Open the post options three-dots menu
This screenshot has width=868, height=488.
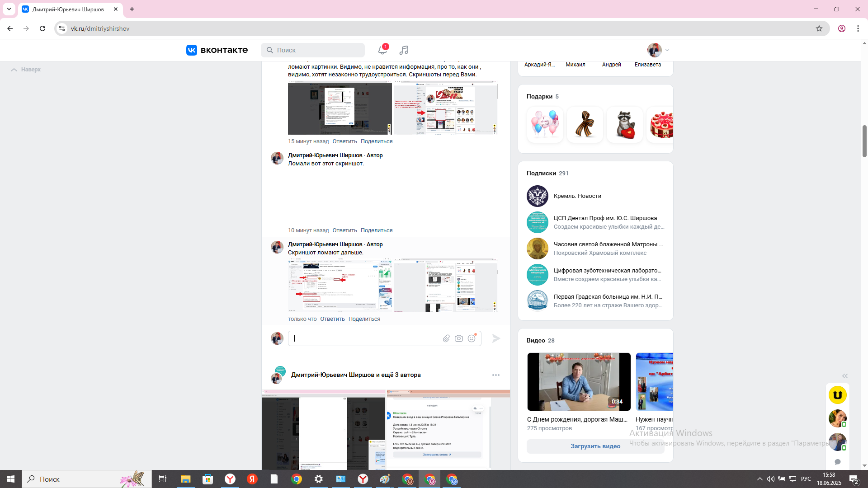496,375
